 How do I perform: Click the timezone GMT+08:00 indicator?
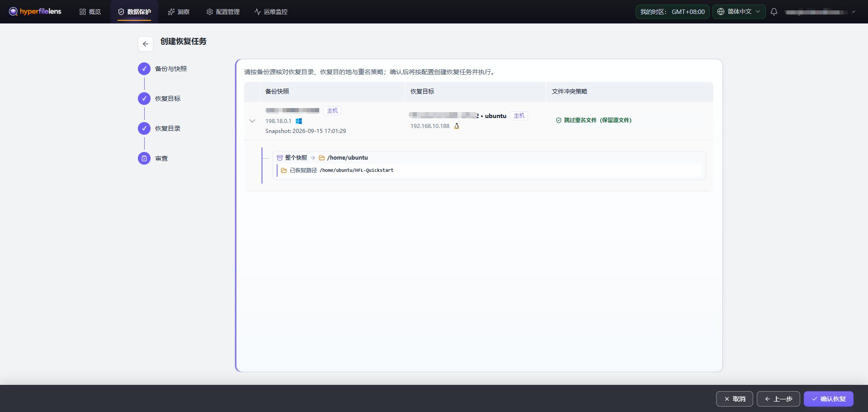672,12
